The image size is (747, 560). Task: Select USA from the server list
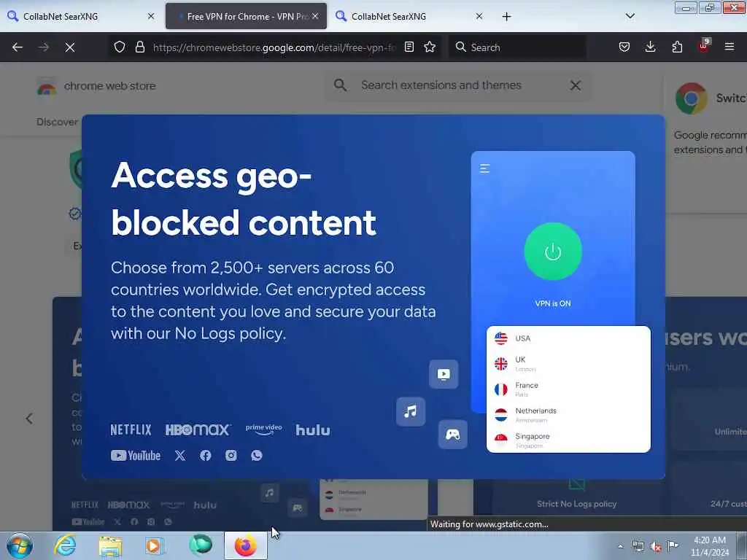tap(568, 338)
